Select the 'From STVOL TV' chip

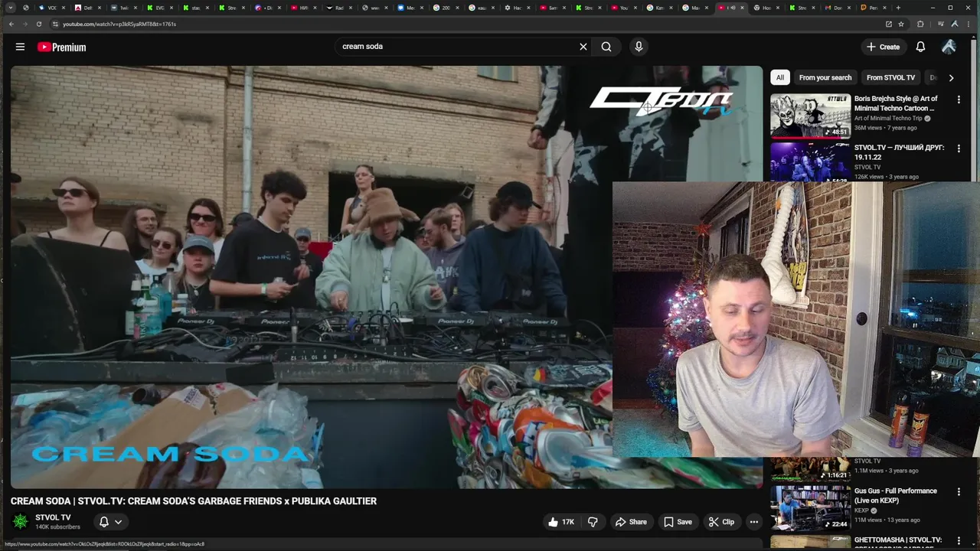tap(890, 77)
